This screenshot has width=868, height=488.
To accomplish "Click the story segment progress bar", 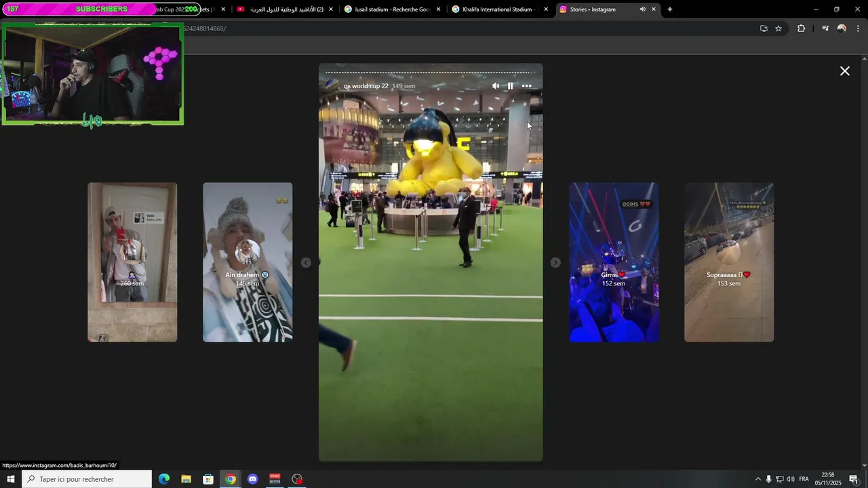I will coord(431,73).
